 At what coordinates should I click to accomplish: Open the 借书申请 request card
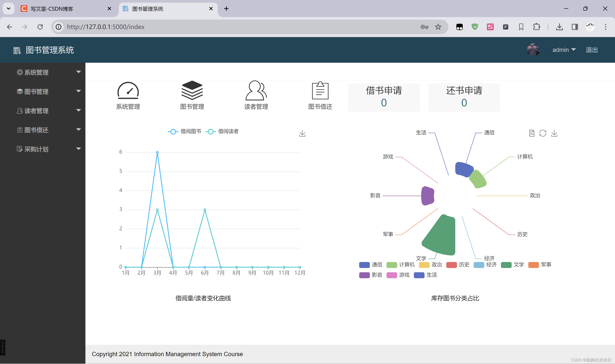tap(384, 97)
